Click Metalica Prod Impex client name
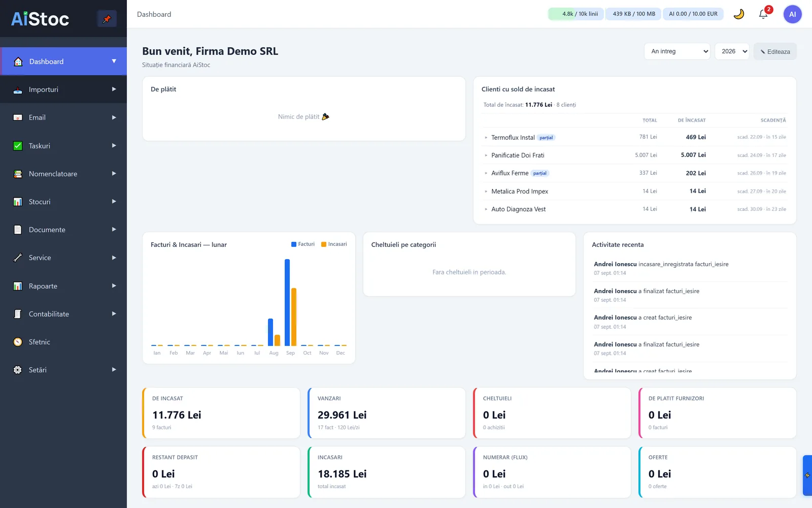This screenshot has height=508, width=812. point(520,192)
